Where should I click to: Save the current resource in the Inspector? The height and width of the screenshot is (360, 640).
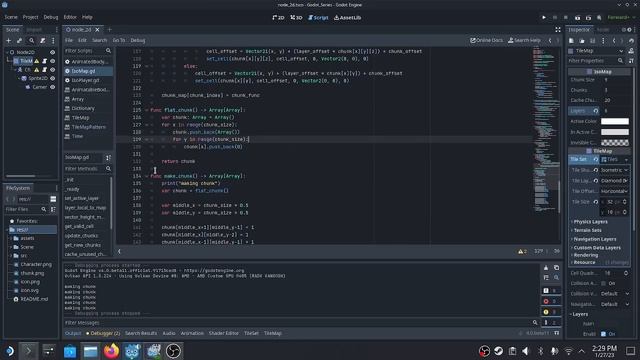(x=593, y=40)
